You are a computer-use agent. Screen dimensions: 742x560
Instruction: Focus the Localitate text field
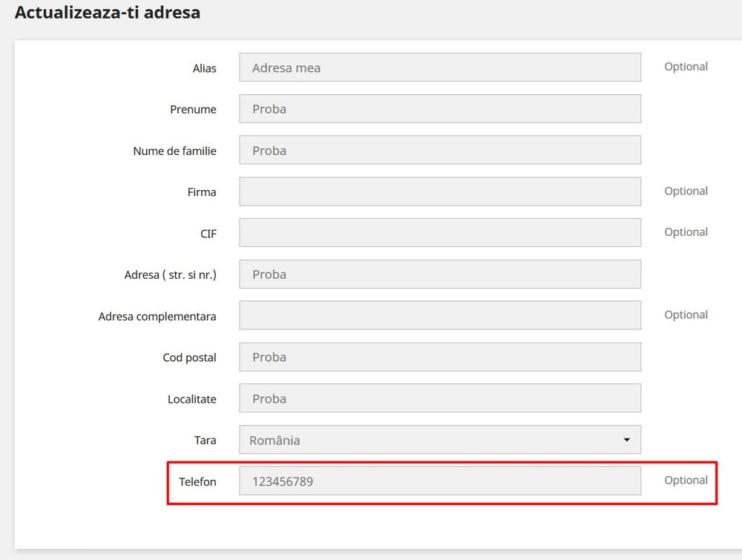[x=439, y=398]
